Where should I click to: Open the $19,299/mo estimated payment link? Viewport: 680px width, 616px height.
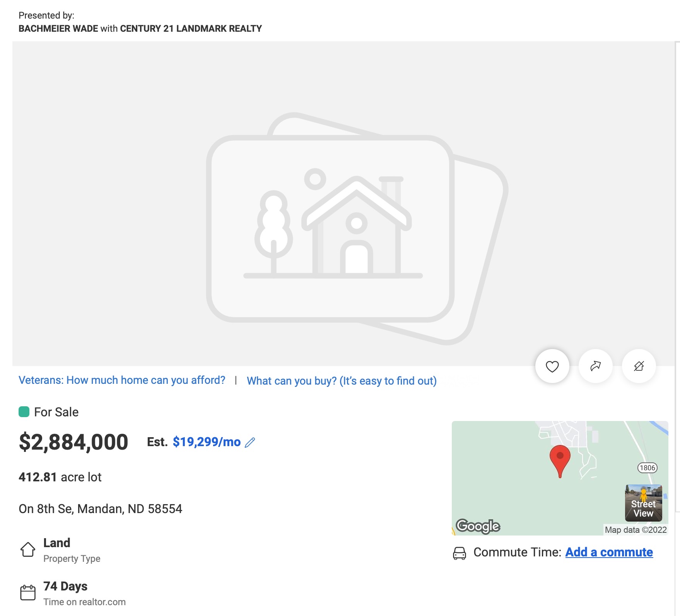click(x=207, y=442)
